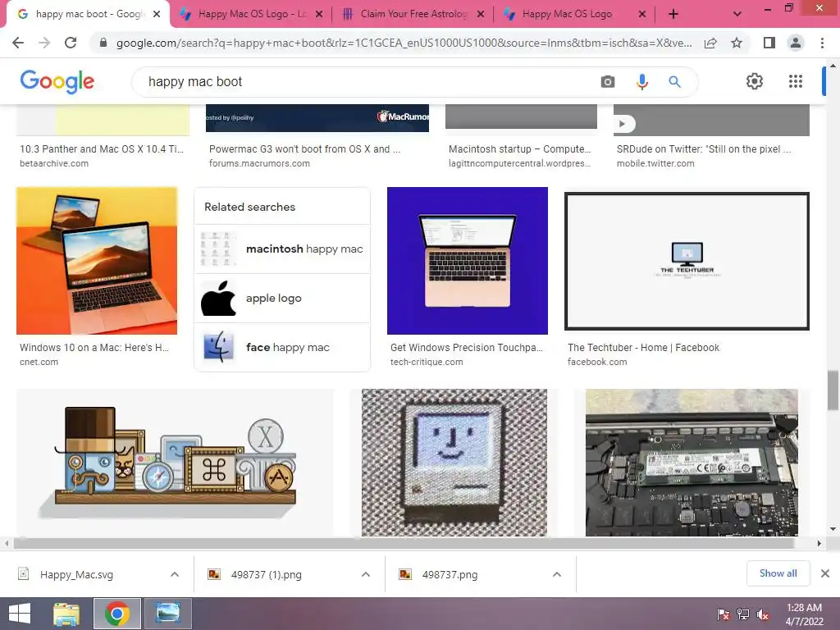840x630 pixels.
Task: Close the Claim Your Free Astrology tab
Action: (481, 15)
